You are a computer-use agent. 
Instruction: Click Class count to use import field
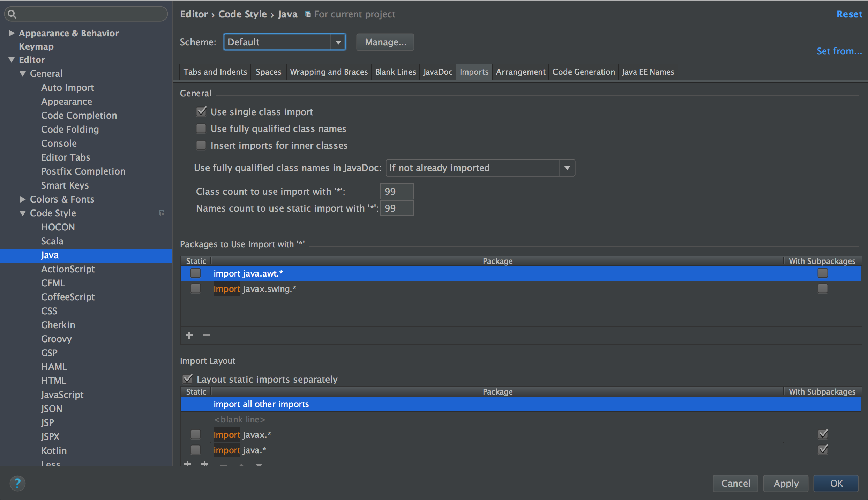396,191
